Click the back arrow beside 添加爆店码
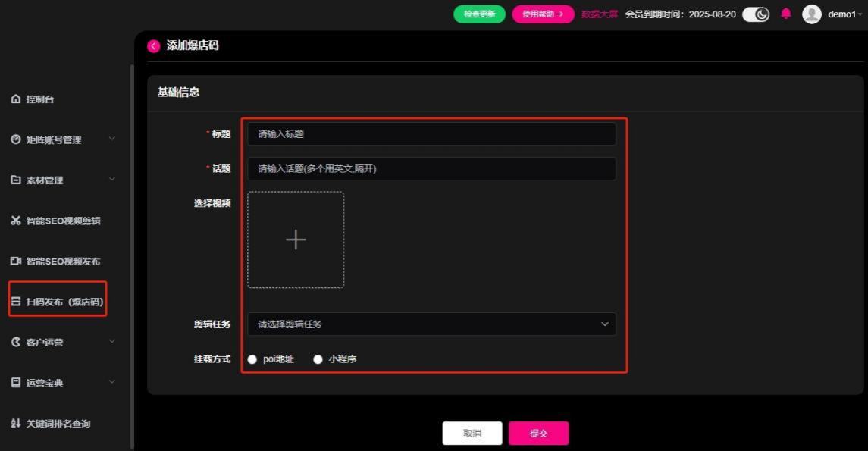Image resolution: width=868 pixels, height=451 pixels. click(x=153, y=47)
